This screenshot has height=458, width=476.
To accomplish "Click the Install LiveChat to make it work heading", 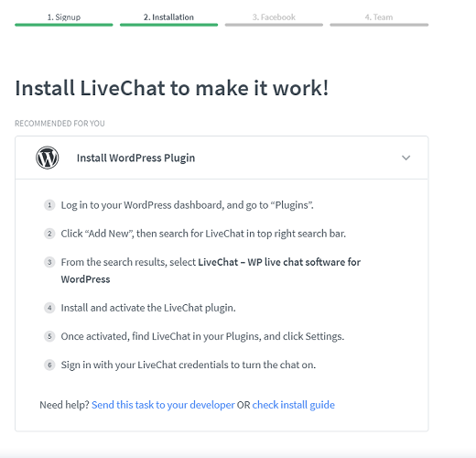I will [x=172, y=88].
